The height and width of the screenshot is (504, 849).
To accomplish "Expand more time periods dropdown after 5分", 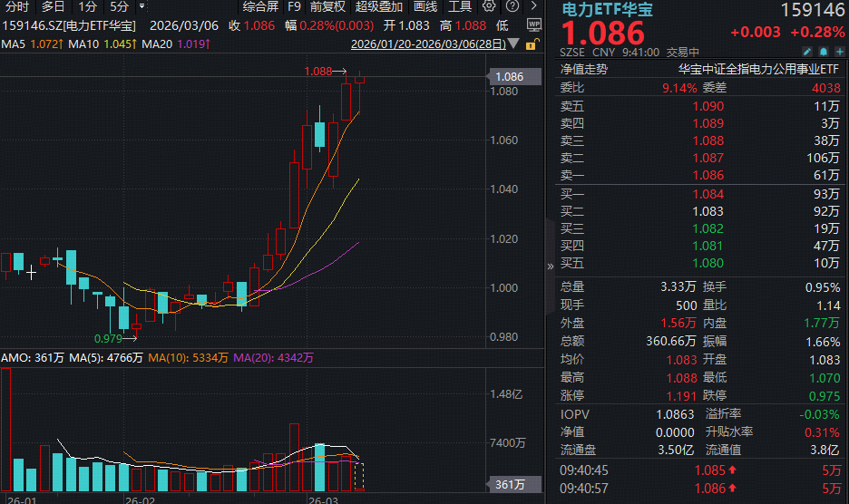I will click(142, 6).
